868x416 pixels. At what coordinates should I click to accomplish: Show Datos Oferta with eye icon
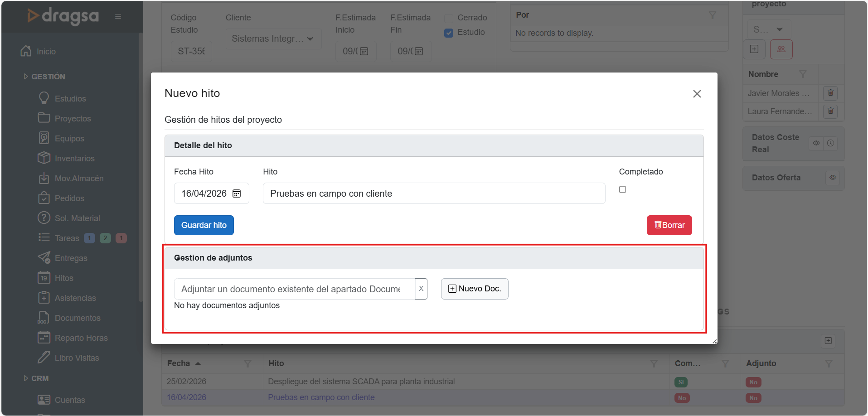(x=833, y=178)
